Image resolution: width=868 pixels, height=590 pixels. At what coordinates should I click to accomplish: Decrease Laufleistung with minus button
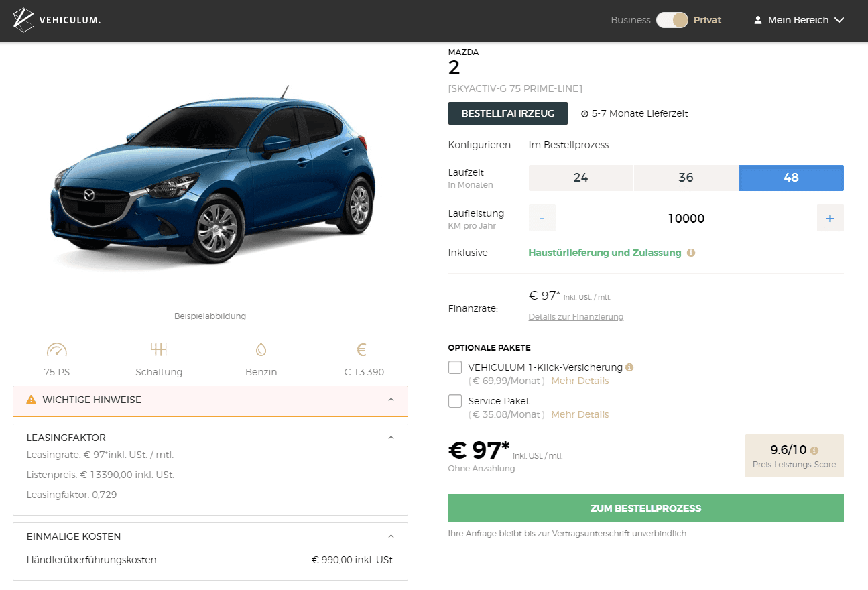tap(542, 218)
